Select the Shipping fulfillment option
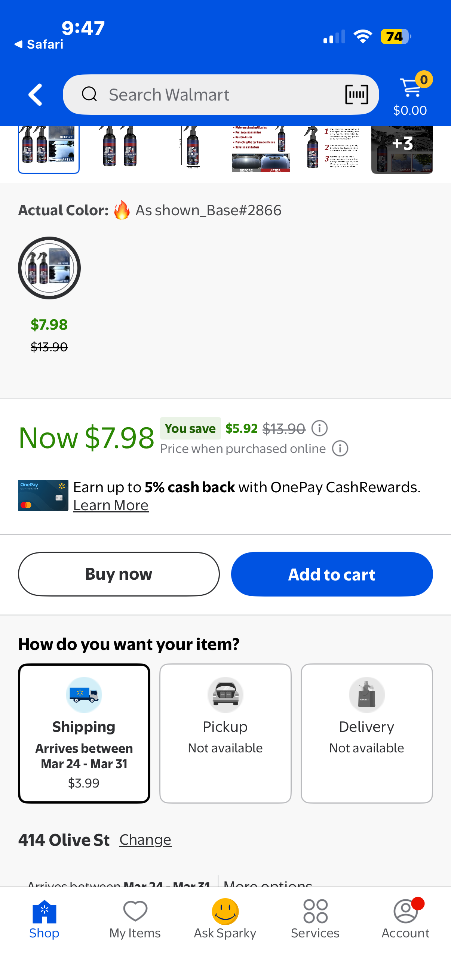This screenshot has width=451, height=980. (x=84, y=733)
